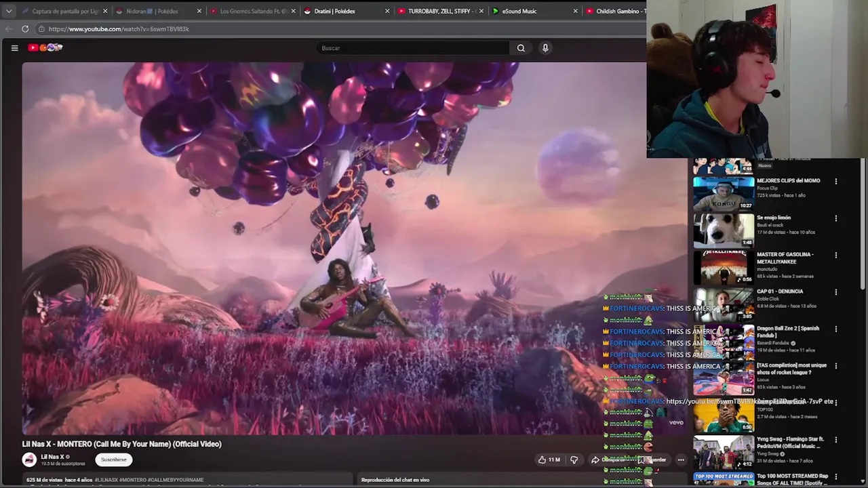Open more actions ellipsis below the video
868x488 pixels.
(x=681, y=460)
